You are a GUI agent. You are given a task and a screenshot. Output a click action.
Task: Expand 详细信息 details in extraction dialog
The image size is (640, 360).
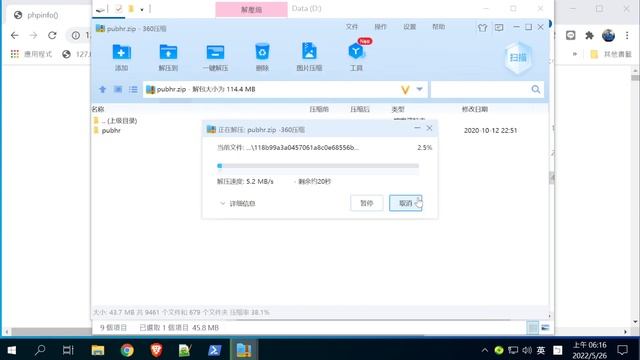pos(238,203)
